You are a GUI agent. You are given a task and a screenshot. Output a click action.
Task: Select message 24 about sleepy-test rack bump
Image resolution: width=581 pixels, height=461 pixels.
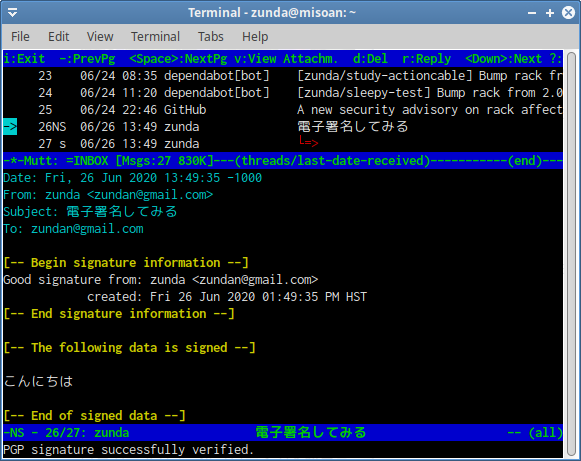pos(283,93)
